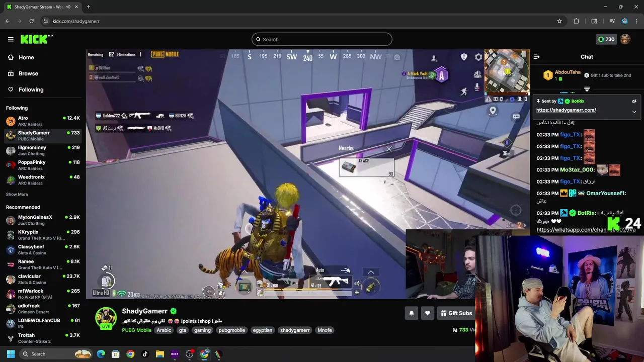Open File Explorer from taskbar
644x362 pixels.
click(159, 354)
